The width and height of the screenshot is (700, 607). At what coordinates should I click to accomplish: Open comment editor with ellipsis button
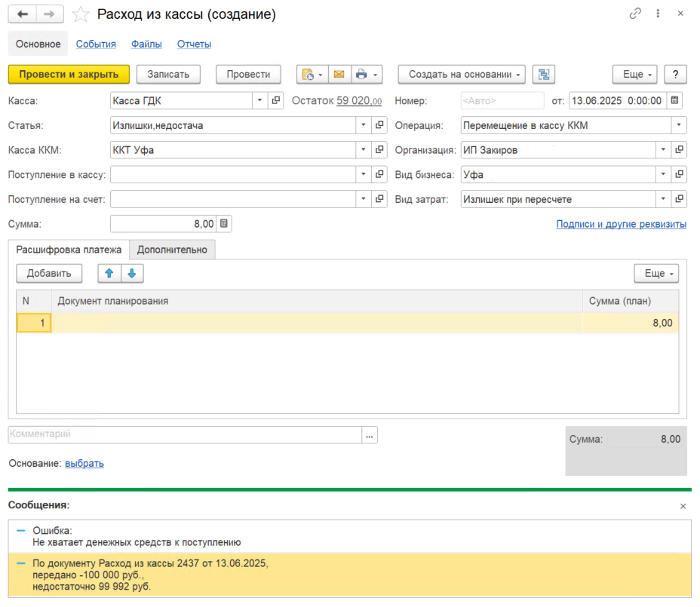pos(369,436)
